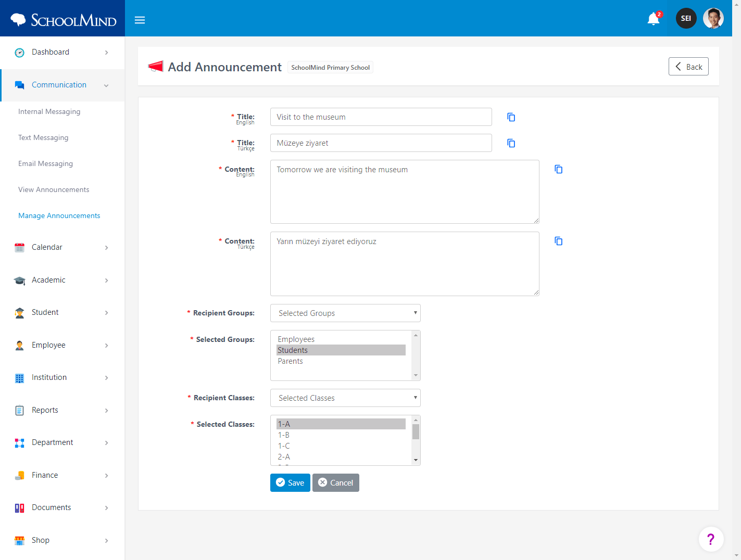Click Selected Classes list scrollbar down arrow
Image resolution: width=741 pixels, height=560 pixels.
416,460
